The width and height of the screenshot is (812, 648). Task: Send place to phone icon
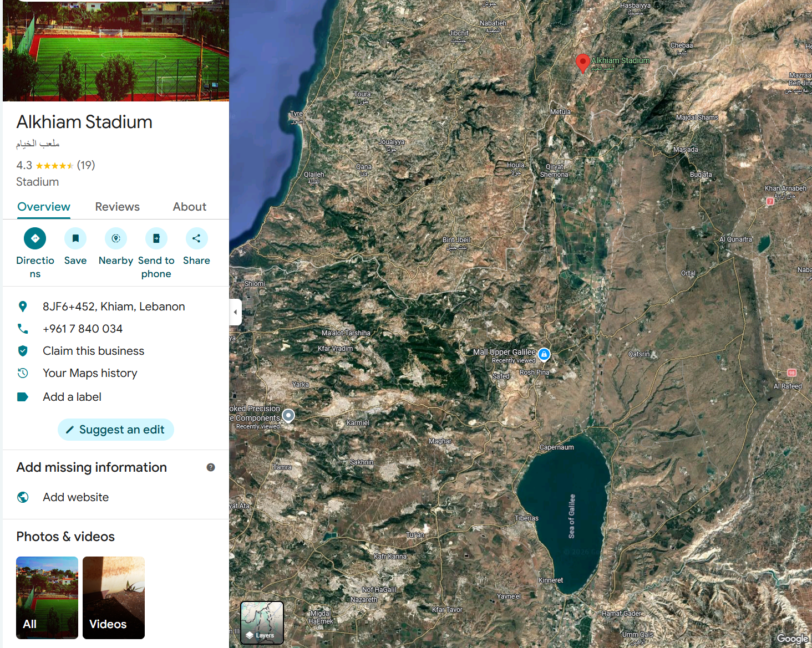click(x=156, y=238)
